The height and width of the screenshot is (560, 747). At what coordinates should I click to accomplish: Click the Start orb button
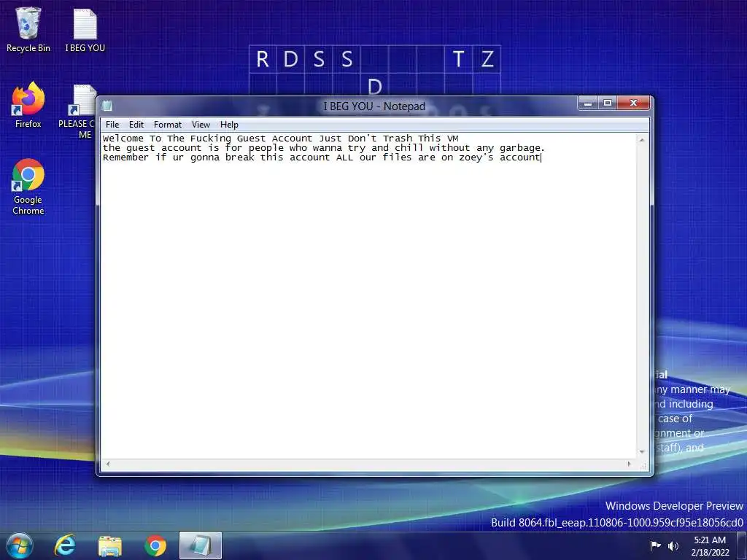point(19,545)
